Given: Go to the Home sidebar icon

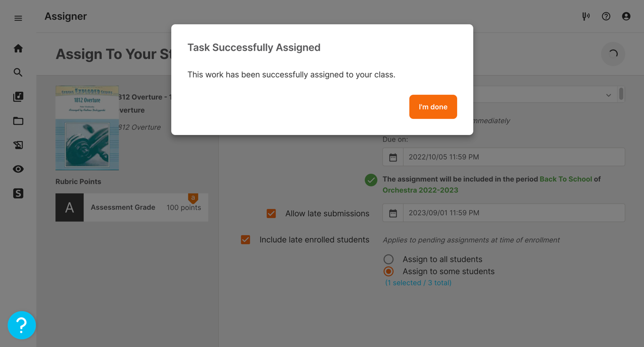Looking at the screenshot, I should tap(18, 48).
